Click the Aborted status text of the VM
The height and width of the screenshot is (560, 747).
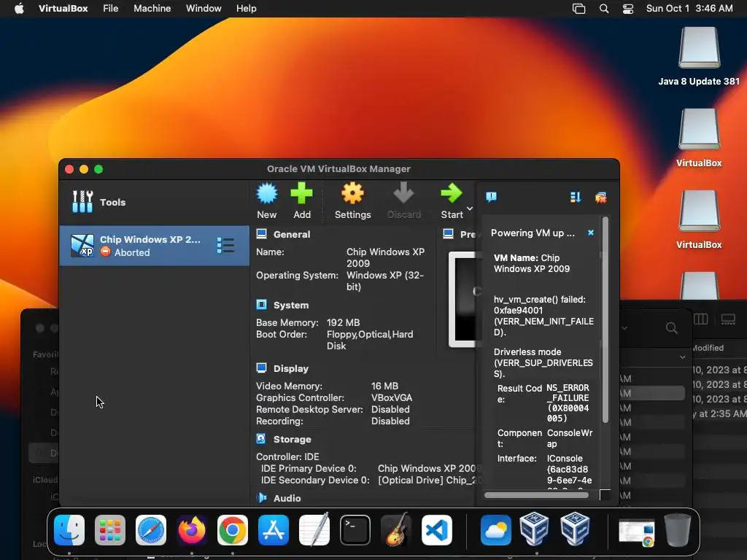coord(132,253)
